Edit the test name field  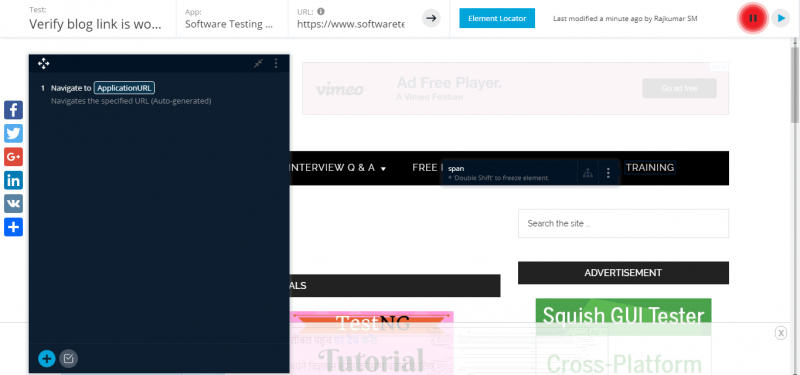coord(95,24)
